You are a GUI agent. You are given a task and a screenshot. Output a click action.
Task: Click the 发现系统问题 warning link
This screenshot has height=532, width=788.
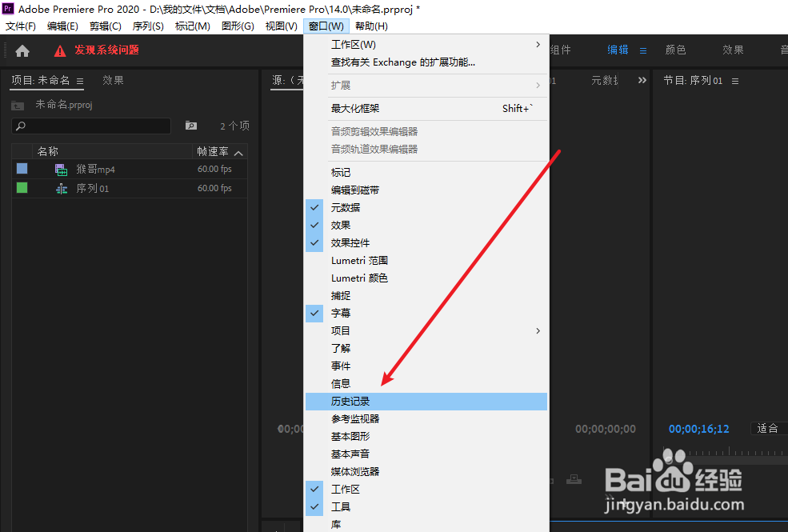pyautogui.click(x=106, y=50)
